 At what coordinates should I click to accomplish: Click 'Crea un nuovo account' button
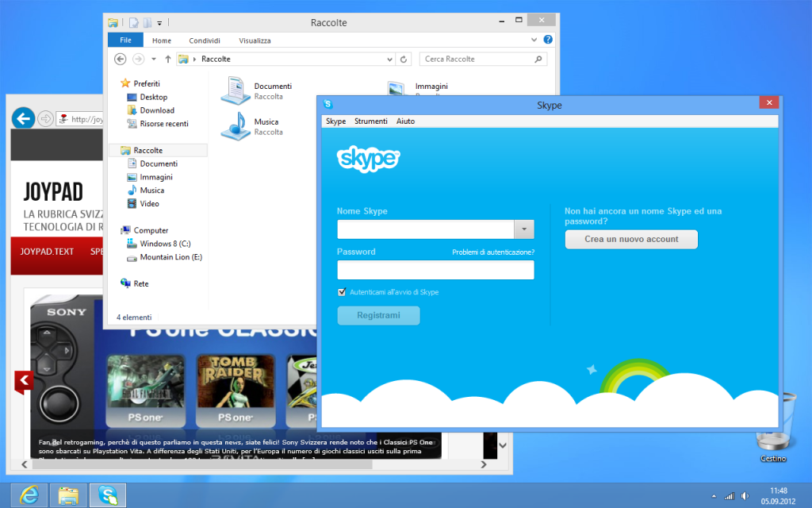pyautogui.click(x=631, y=240)
